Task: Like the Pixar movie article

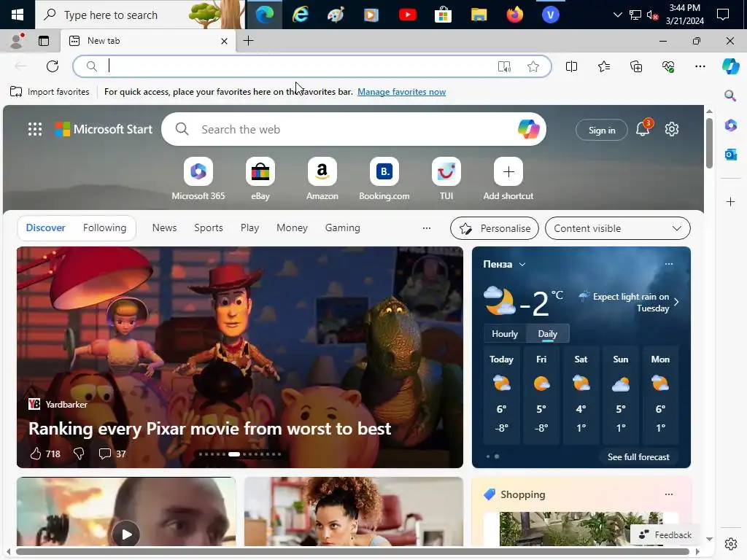Action: point(36,454)
